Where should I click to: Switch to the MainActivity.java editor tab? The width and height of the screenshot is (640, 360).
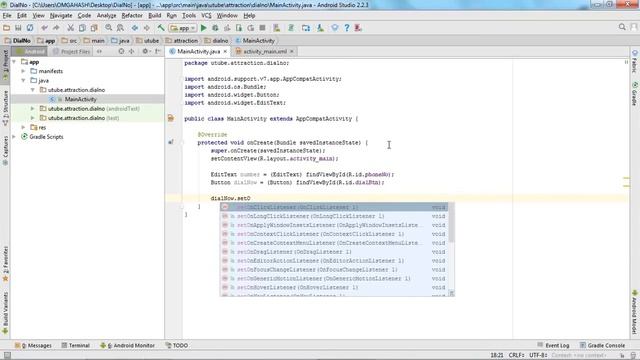(x=198, y=51)
